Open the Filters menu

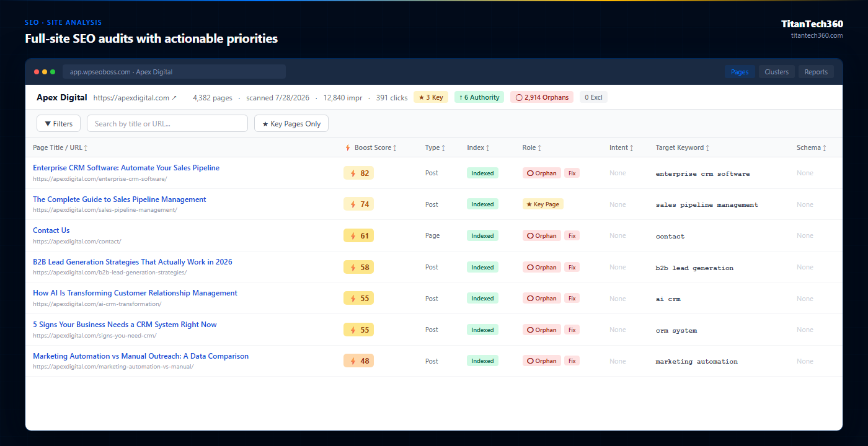tap(59, 123)
